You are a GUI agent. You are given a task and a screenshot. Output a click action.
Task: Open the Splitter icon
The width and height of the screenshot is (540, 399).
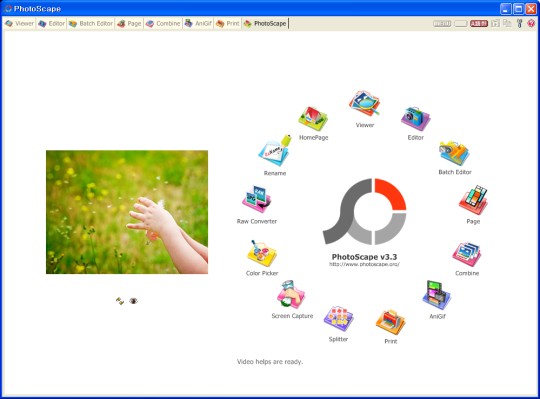pyautogui.click(x=338, y=318)
